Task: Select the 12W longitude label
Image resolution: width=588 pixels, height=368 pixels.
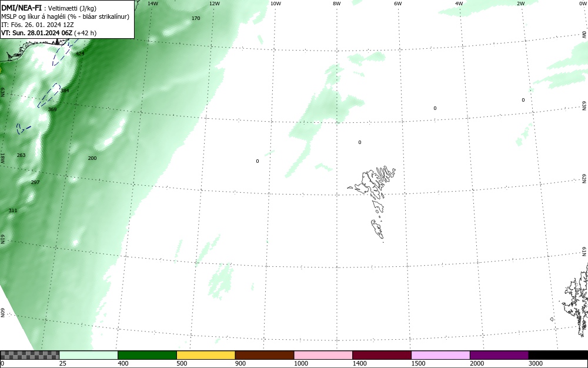Action: point(214,4)
